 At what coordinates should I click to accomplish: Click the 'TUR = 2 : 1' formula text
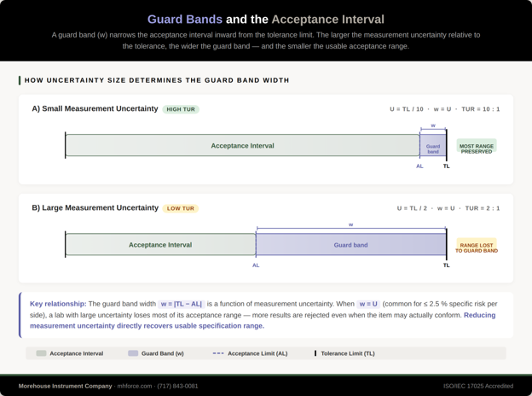[x=483, y=208]
